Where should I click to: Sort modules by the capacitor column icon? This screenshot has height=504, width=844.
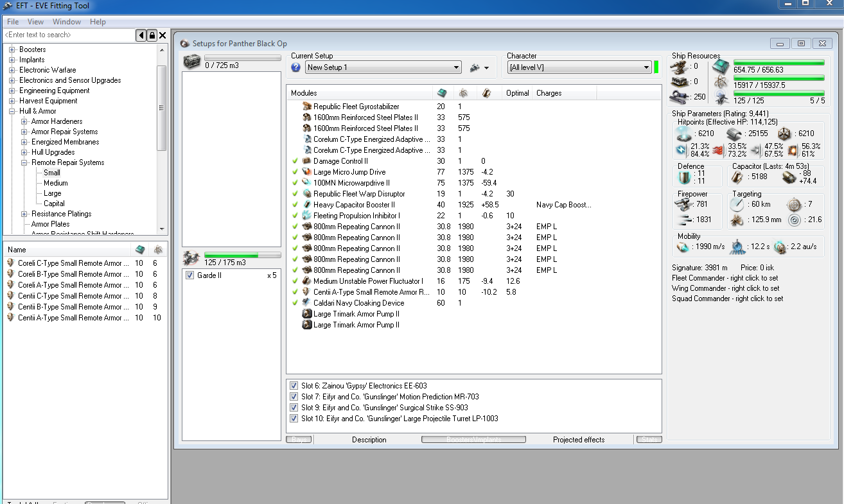[487, 93]
